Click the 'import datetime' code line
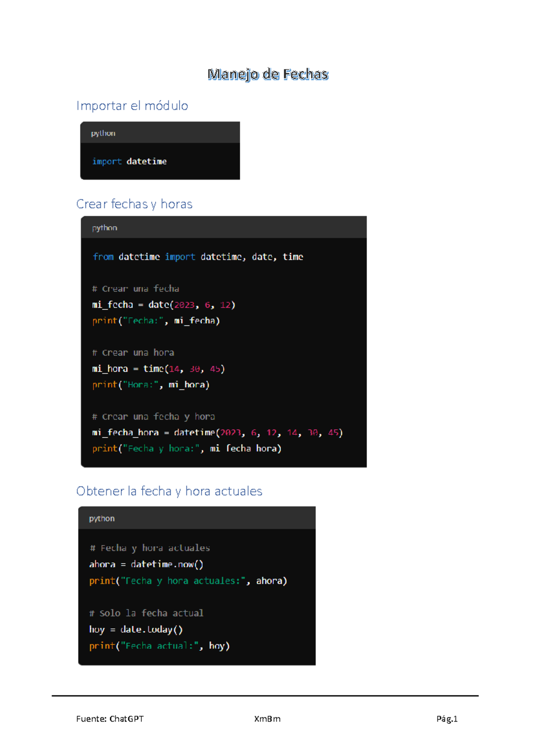This screenshot has width=535, height=756. (129, 161)
